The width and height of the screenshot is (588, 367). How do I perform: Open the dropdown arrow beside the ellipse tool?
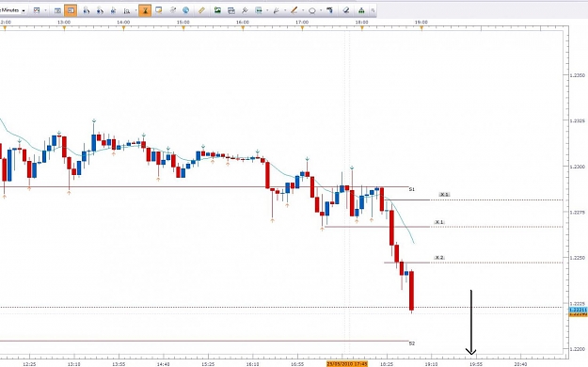click(x=321, y=10)
